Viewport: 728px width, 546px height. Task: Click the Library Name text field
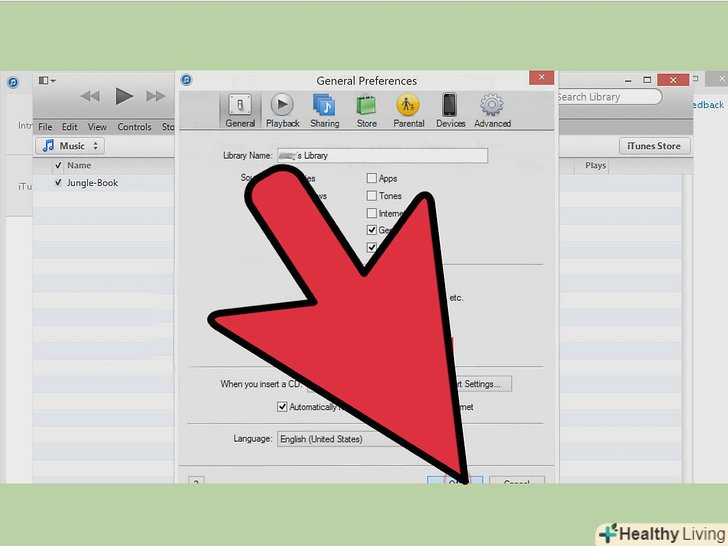tap(383, 156)
